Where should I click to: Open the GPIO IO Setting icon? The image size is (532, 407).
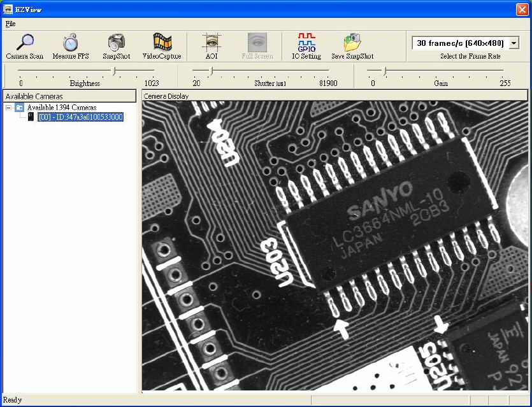pyautogui.click(x=306, y=43)
